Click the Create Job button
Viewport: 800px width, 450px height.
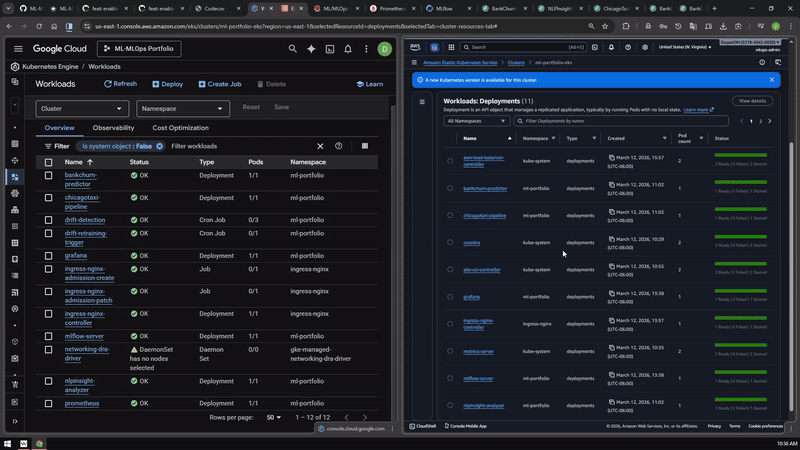tap(220, 84)
